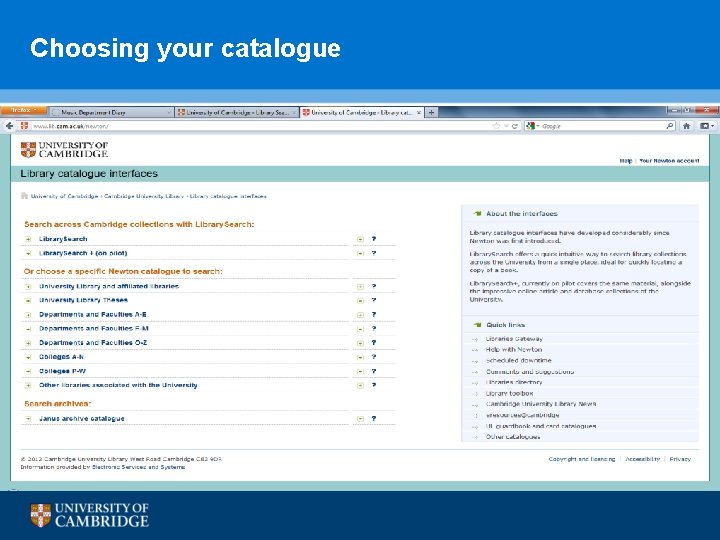Click help question mark for Janus archive catalogue
Image resolution: width=720 pixels, height=540 pixels.
pyautogui.click(x=374, y=418)
